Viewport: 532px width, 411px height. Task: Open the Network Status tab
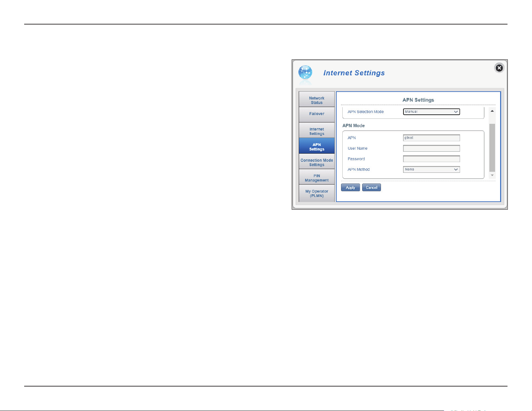pos(317,100)
